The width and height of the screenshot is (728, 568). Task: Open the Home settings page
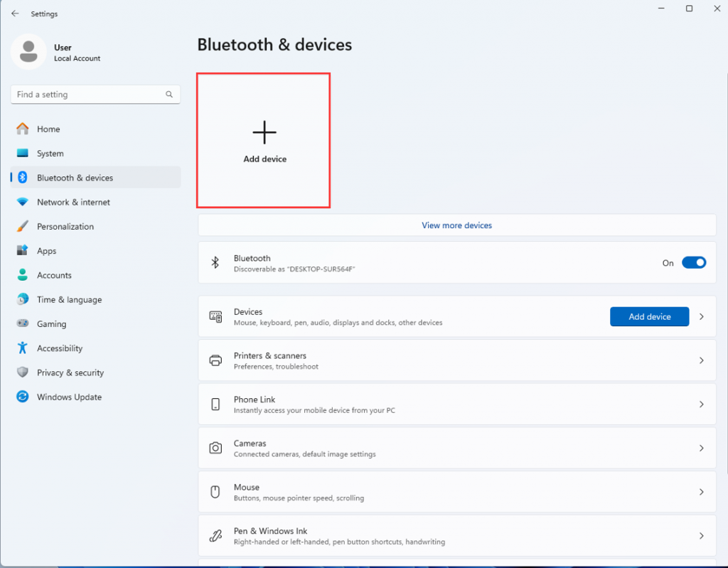(96, 129)
